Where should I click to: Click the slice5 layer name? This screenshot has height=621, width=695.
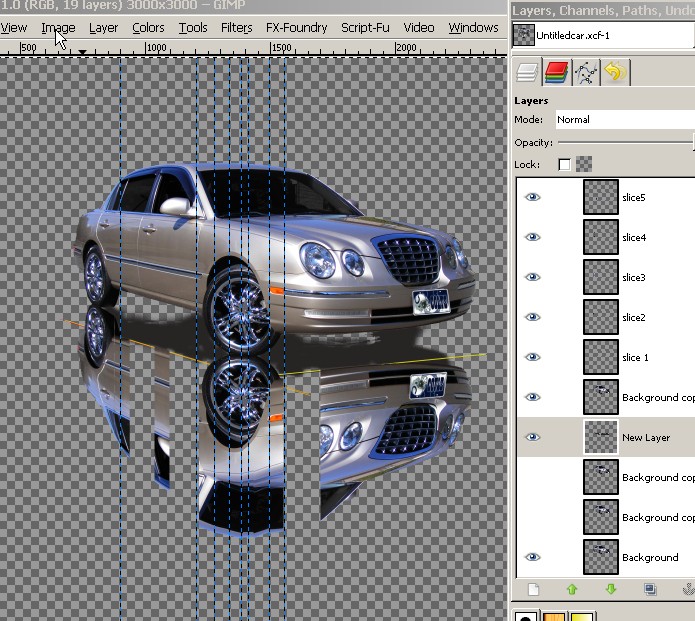(x=633, y=198)
